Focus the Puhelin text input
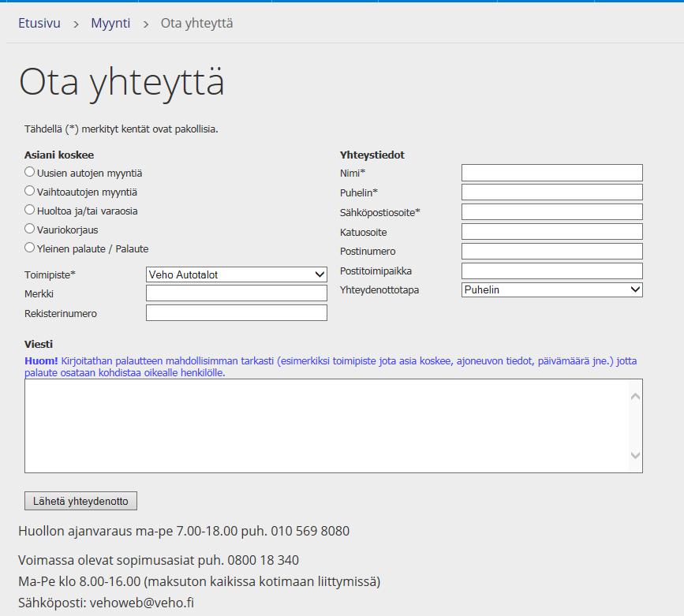The width and height of the screenshot is (684, 616). [551, 192]
